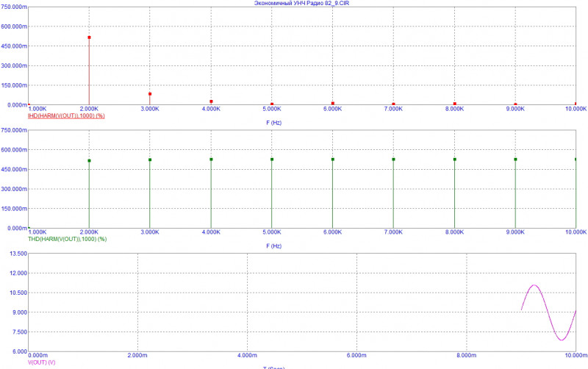Click the F (Hz) axis title below THD plot

[273, 246]
